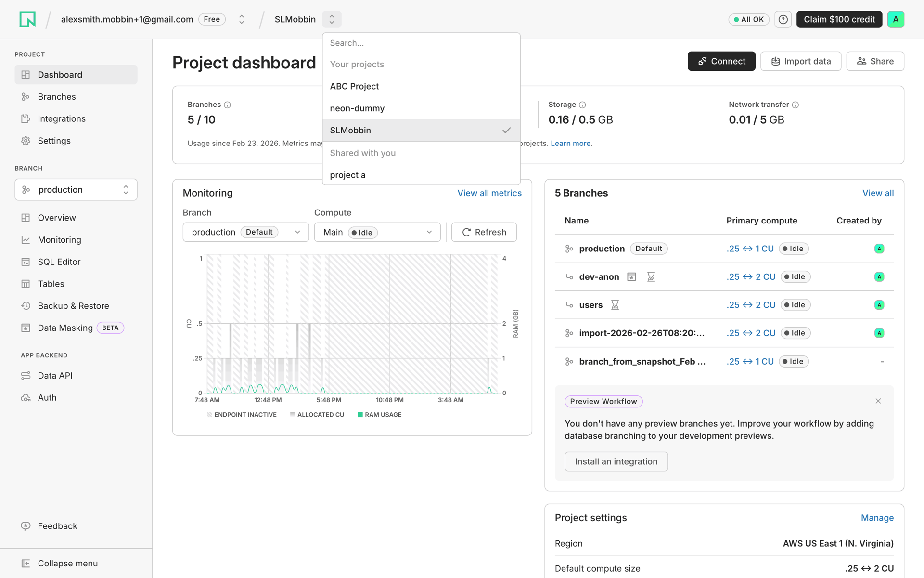Open the Compute Main dropdown
This screenshot has width=924, height=578.
(377, 232)
